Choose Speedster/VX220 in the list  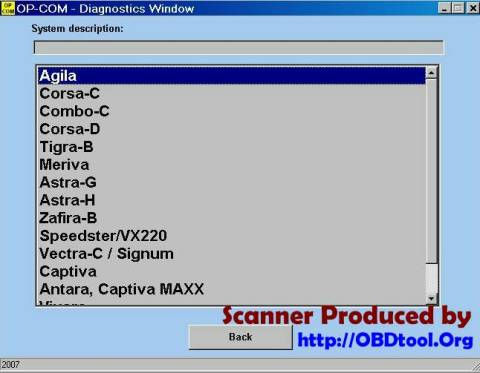coord(232,236)
